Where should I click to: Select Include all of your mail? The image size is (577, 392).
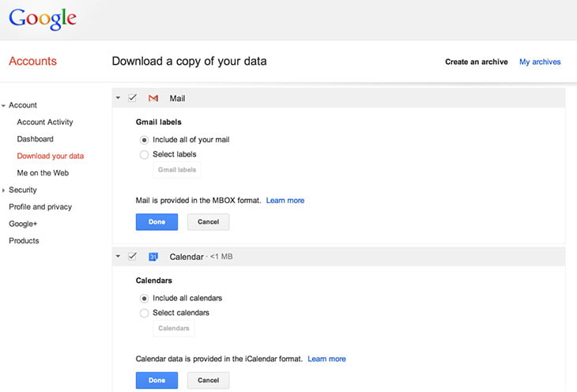144,140
